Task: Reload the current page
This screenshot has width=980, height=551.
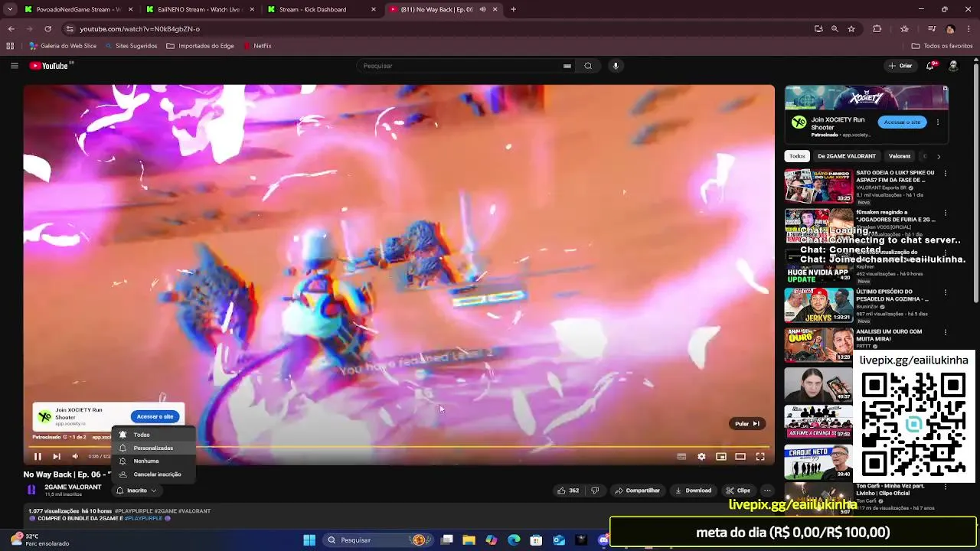Action: [x=47, y=29]
